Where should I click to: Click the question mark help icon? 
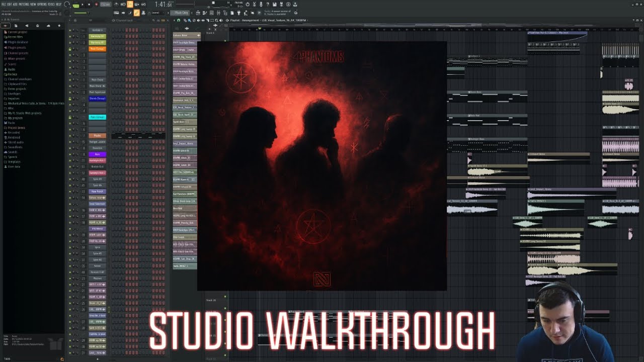267,5
